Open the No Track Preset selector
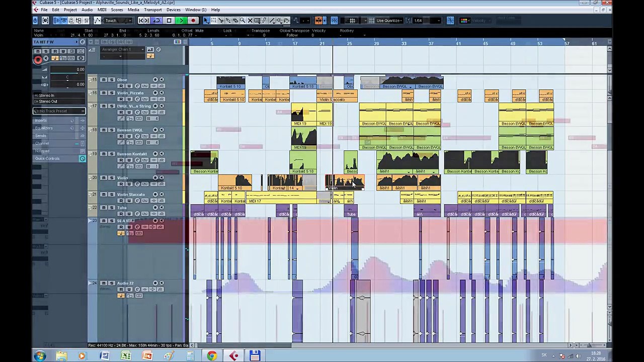 click(59, 111)
